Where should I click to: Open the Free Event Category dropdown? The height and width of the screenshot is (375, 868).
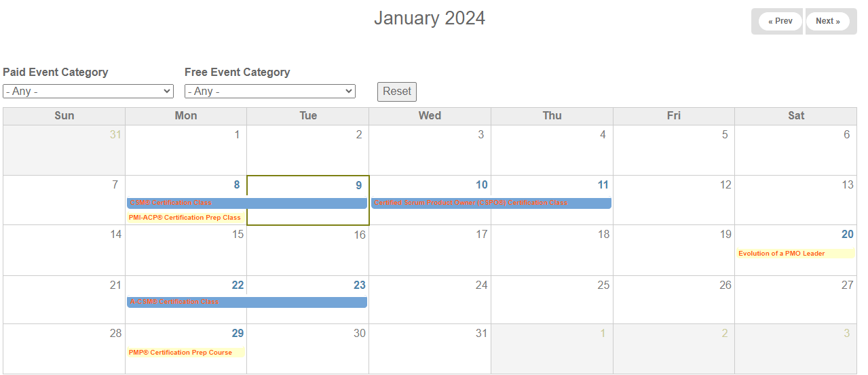click(270, 91)
